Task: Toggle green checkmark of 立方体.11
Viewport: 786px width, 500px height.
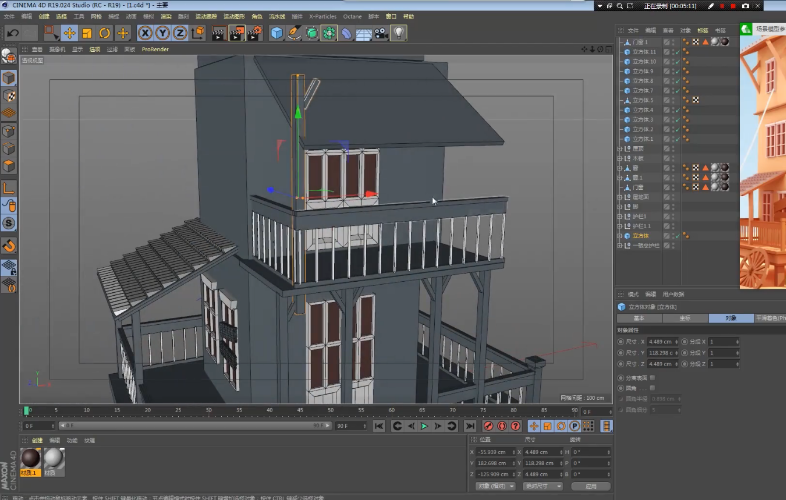Action: pos(678,52)
